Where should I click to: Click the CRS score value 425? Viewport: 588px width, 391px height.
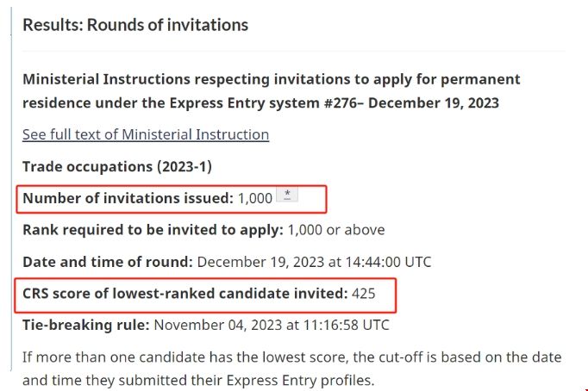coord(364,294)
